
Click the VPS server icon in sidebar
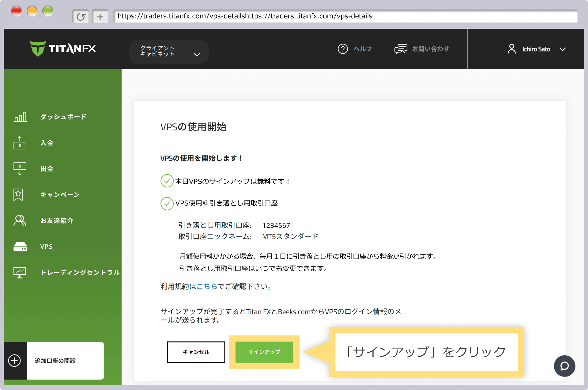(x=21, y=247)
